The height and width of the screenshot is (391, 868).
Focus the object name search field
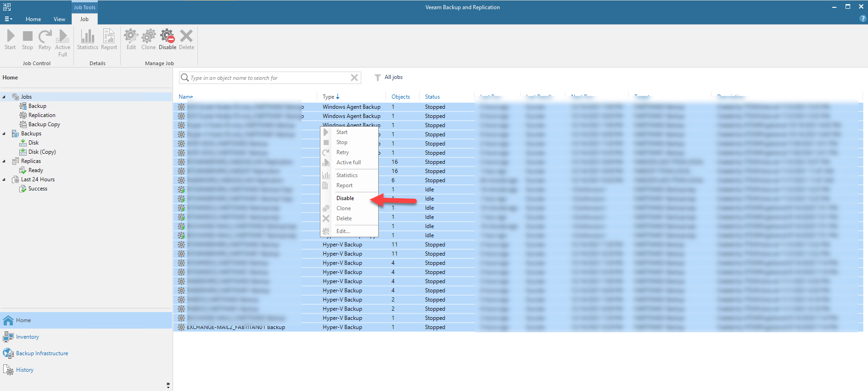tap(270, 78)
